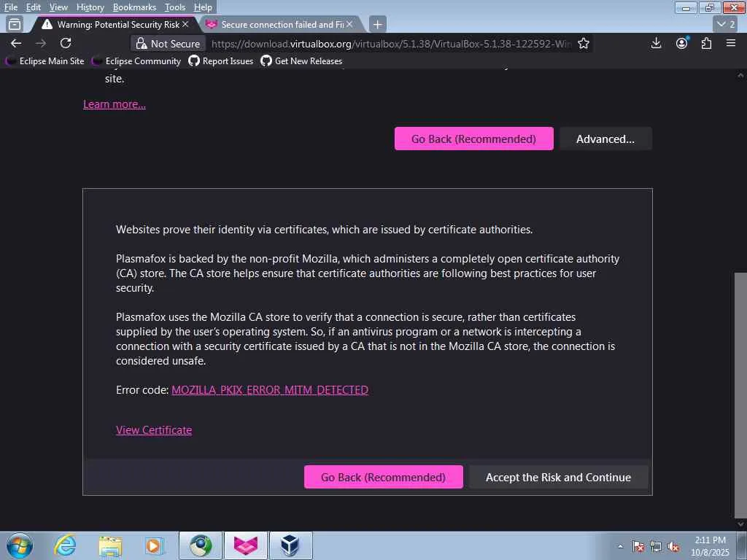
Task: Click the scrollbar down arrow
Action: click(740, 524)
